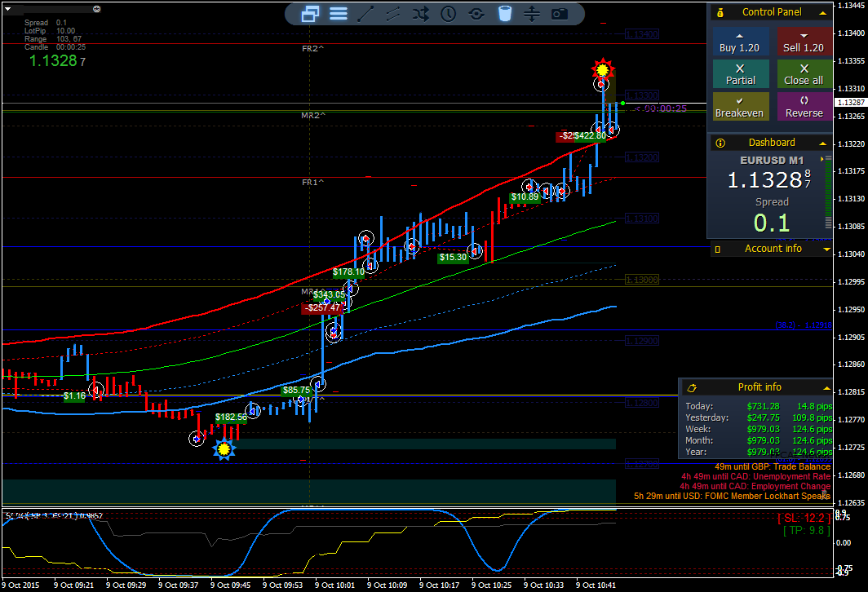Click the Dashboard info circle icon

(720, 143)
